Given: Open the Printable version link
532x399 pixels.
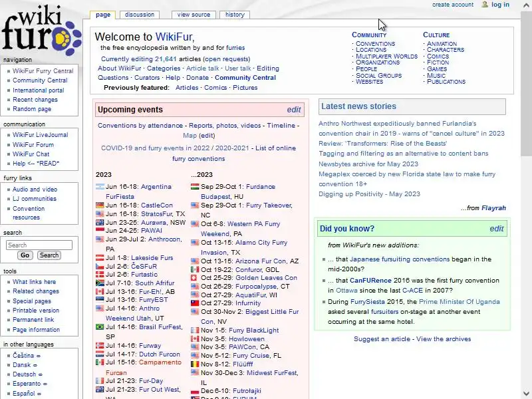Looking at the screenshot, I should pyautogui.click(x=36, y=311).
